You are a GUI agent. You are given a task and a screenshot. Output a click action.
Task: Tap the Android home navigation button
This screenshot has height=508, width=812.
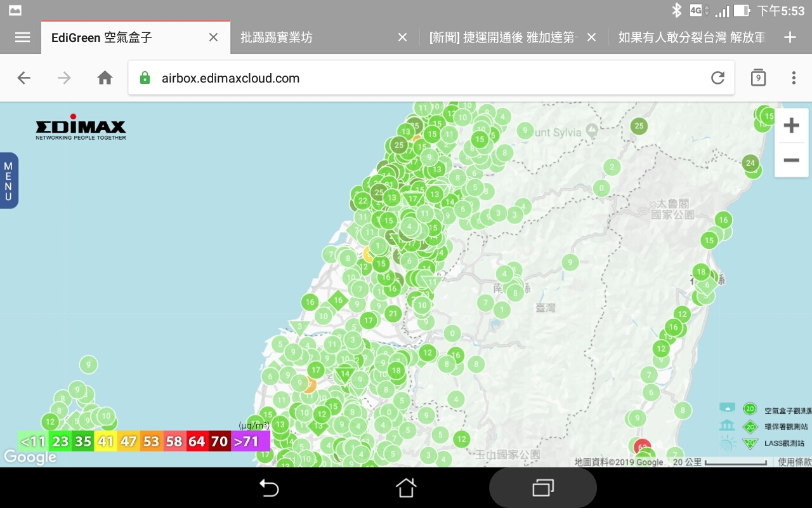click(x=406, y=488)
